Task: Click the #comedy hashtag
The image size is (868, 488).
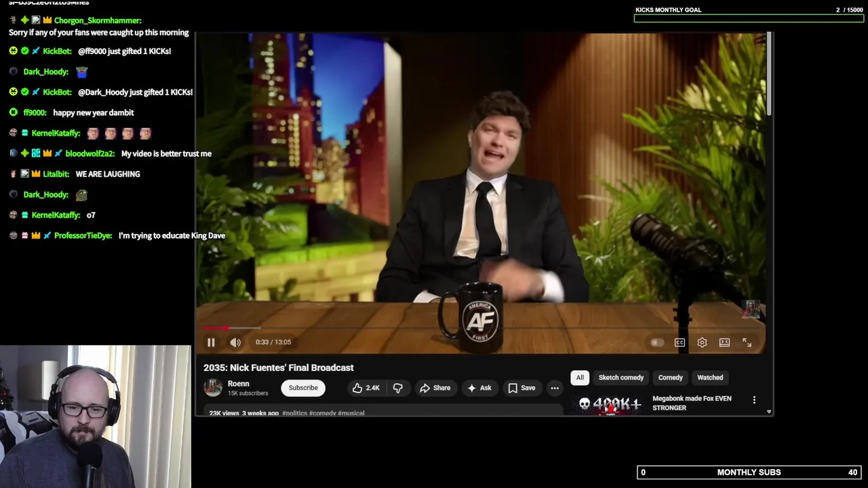Action: 322,413
